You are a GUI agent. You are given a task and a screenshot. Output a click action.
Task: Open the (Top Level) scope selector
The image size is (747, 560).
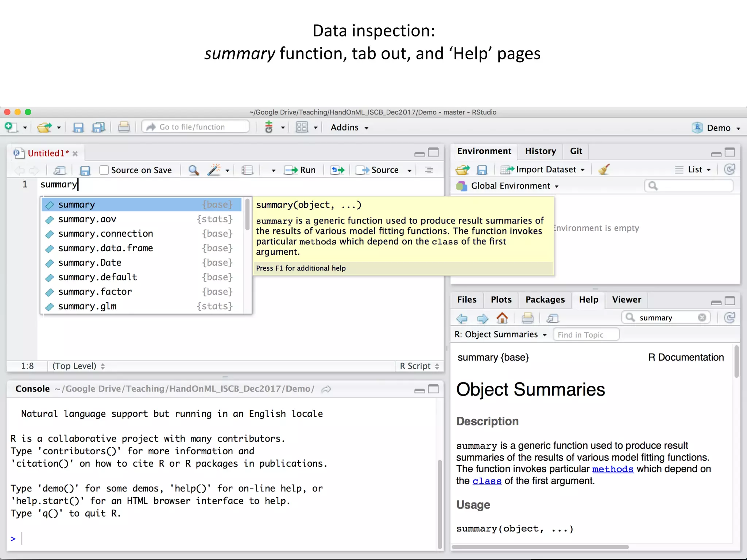pyautogui.click(x=78, y=366)
